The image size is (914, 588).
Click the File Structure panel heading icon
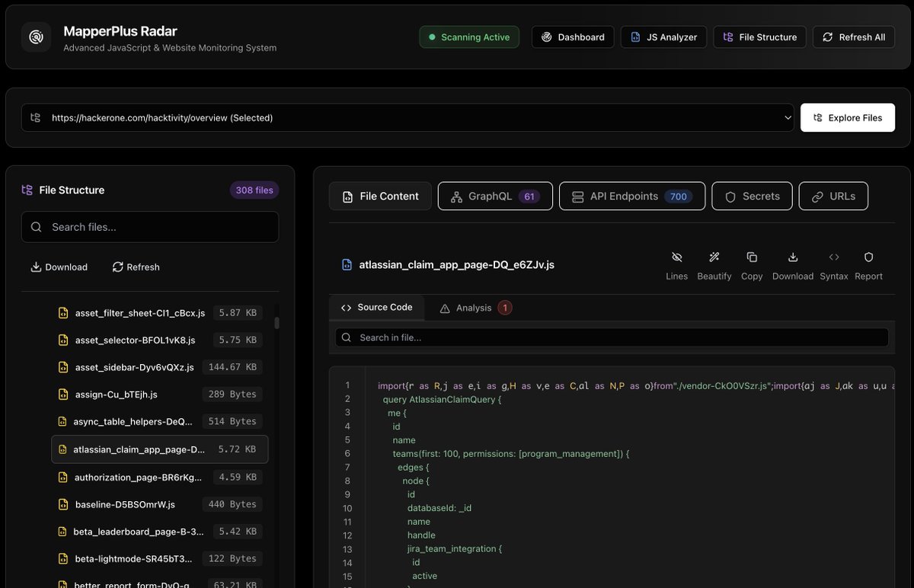pos(27,190)
